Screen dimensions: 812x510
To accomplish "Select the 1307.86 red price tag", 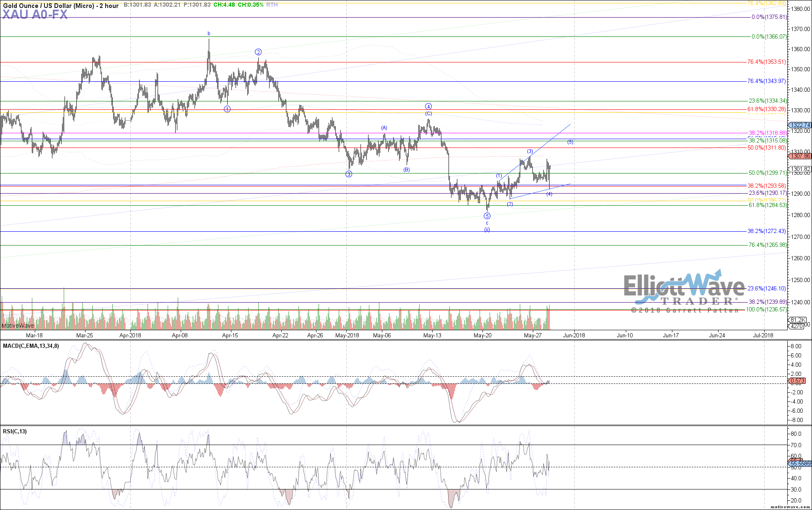I will click(x=800, y=156).
